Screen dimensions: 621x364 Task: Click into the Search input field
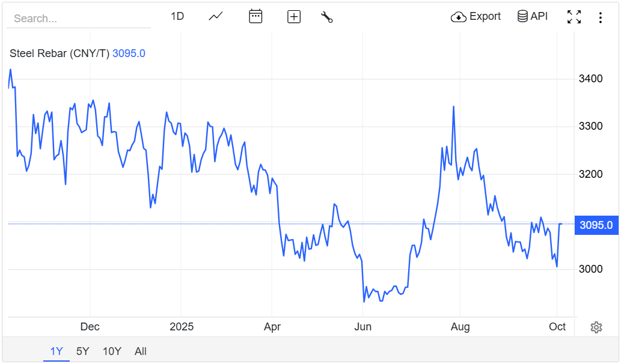tap(78, 19)
